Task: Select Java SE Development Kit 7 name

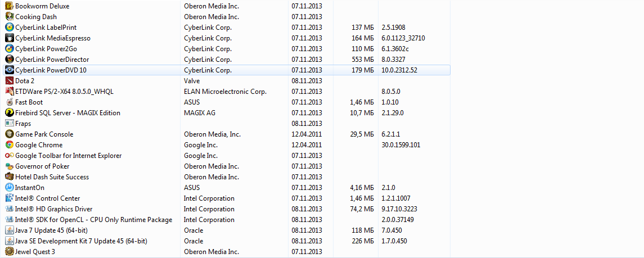Action: [x=82, y=241]
